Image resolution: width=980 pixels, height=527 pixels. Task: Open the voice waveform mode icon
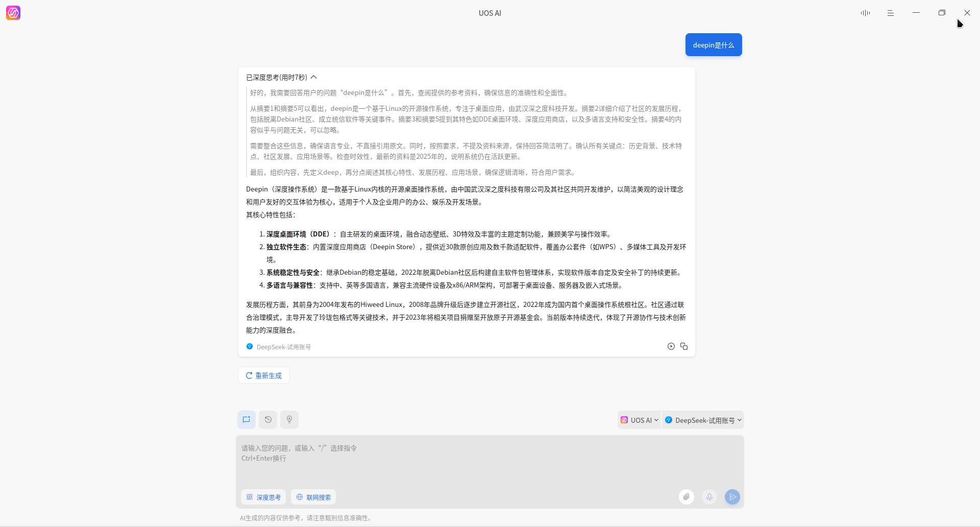pyautogui.click(x=865, y=13)
